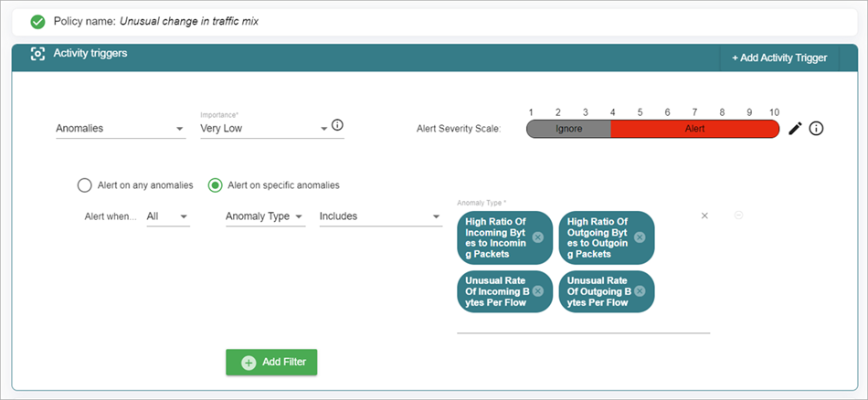Click the pencil edit icon for severity scale
The height and width of the screenshot is (400, 868).
(795, 129)
